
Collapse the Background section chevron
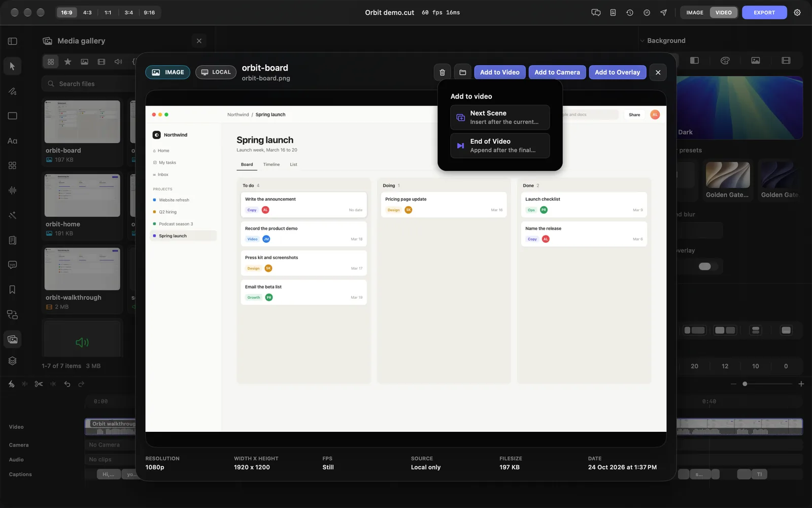(642, 41)
